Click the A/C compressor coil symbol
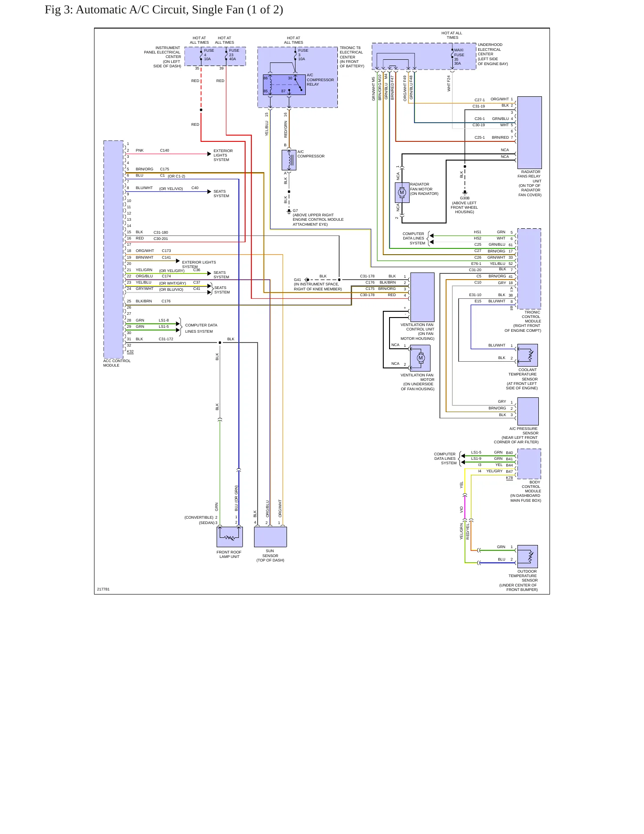 (289, 160)
